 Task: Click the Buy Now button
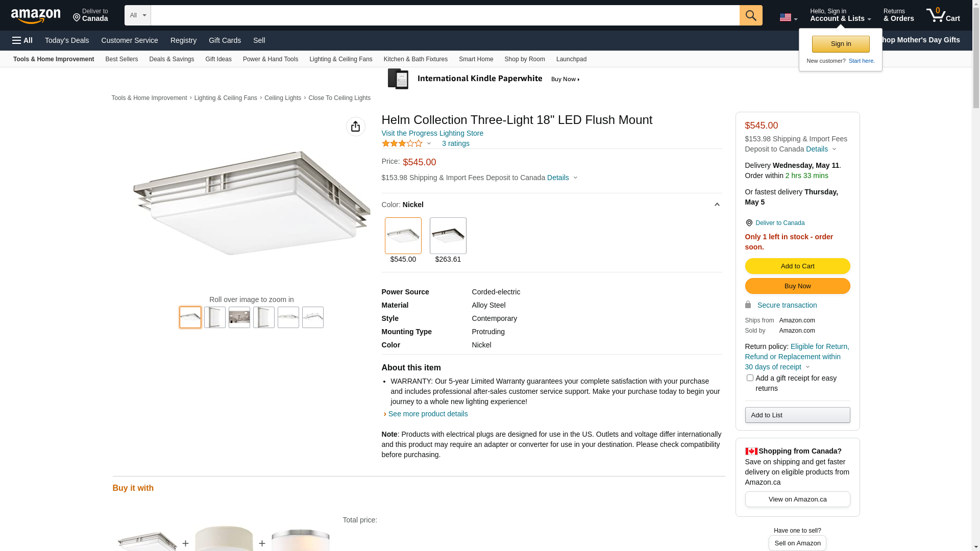pyautogui.click(x=797, y=286)
